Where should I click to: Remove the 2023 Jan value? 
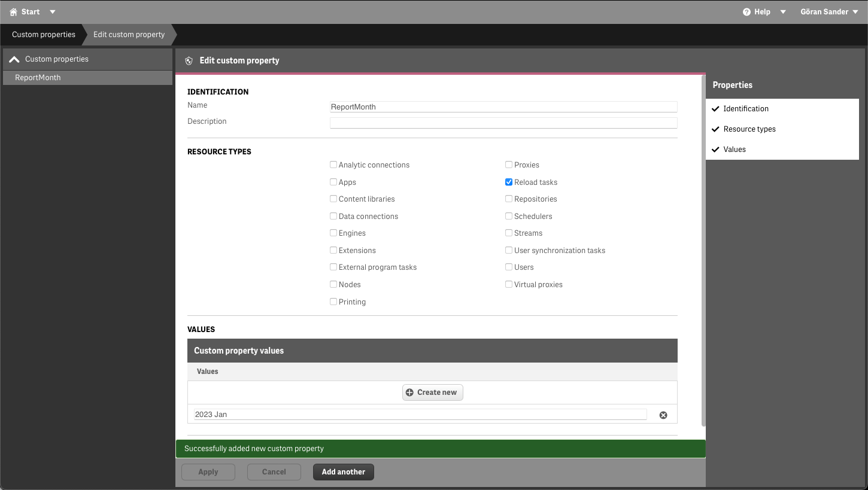pyautogui.click(x=663, y=415)
